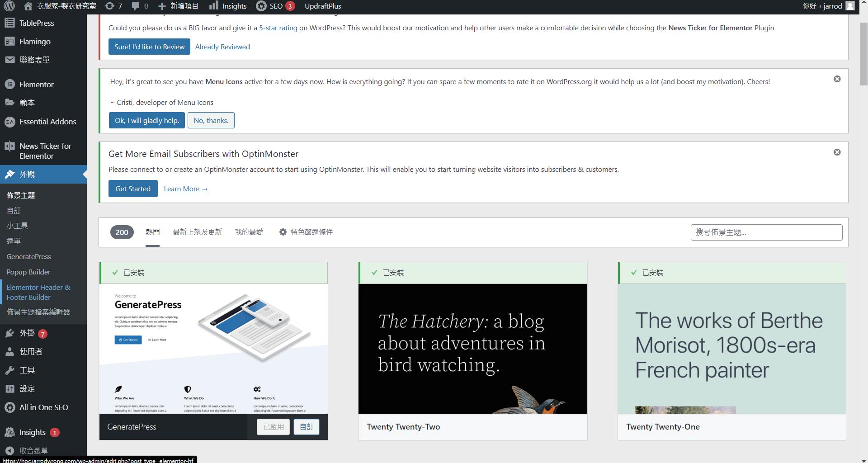
Task: Open the WordPress logo menu
Action: pos(9,6)
